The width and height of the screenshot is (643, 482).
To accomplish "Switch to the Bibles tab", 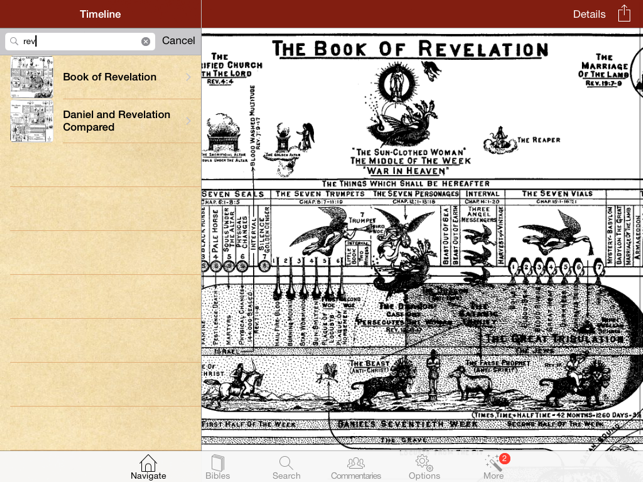I will point(217,466).
